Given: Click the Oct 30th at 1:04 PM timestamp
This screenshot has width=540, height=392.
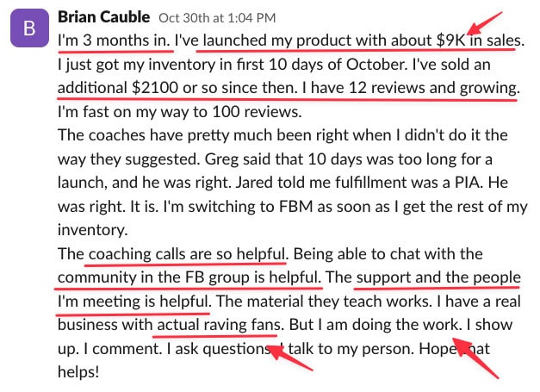Looking at the screenshot, I should click(x=217, y=18).
